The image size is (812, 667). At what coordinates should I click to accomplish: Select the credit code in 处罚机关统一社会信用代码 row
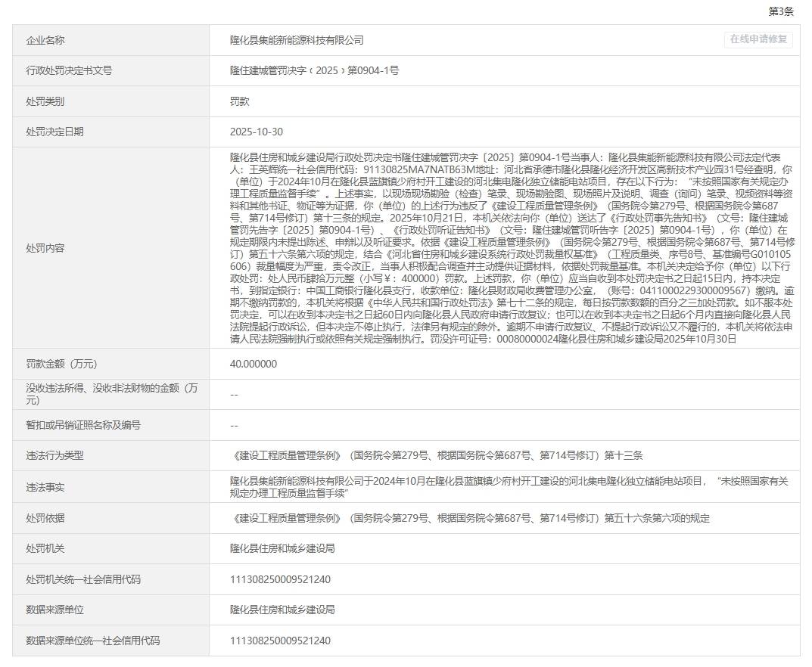tap(280, 579)
